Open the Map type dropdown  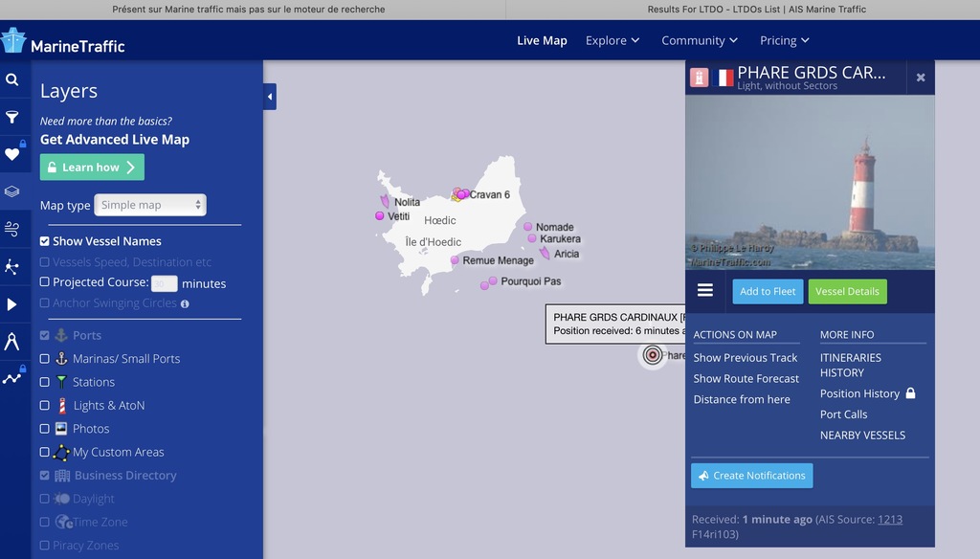coord(150,205)
